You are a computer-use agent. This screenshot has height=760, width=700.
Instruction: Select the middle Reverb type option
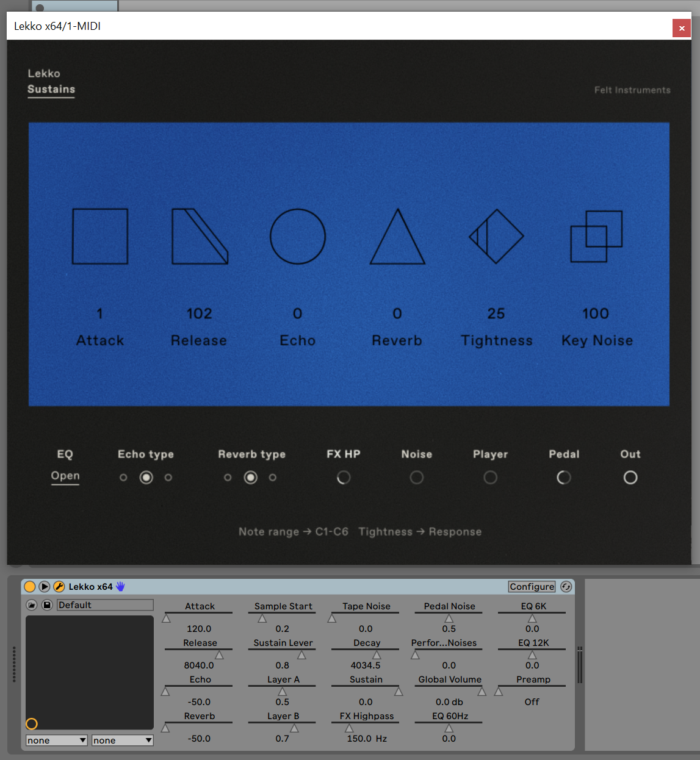251,478
